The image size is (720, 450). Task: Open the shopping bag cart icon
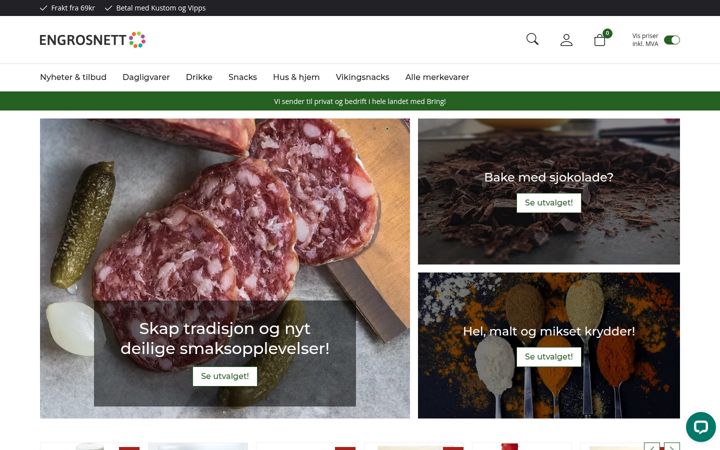[599, 40]
